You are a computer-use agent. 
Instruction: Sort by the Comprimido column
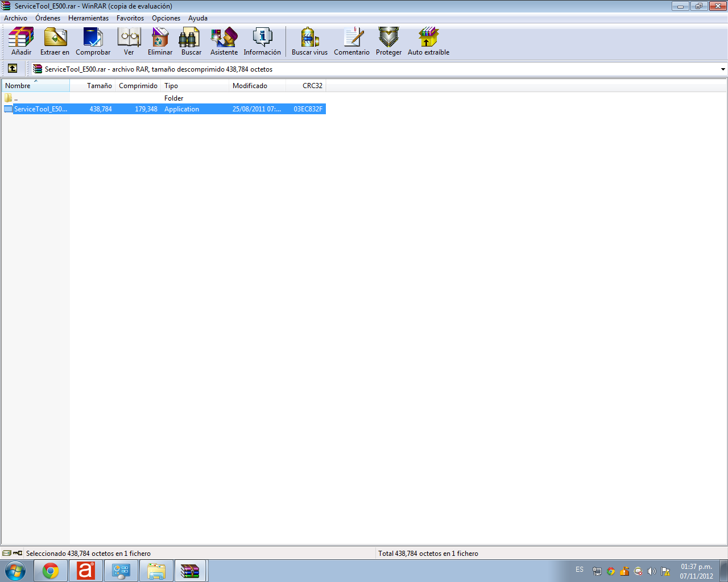[x=138, y=86]
